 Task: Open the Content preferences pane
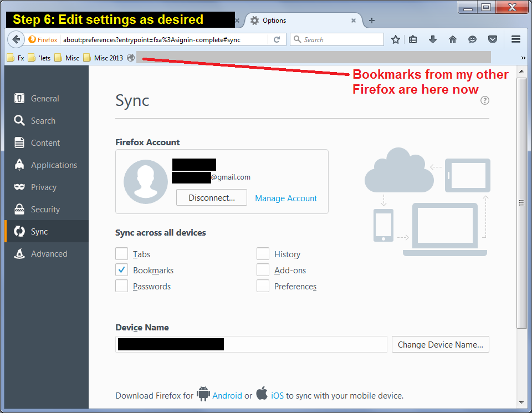(46, 143)
